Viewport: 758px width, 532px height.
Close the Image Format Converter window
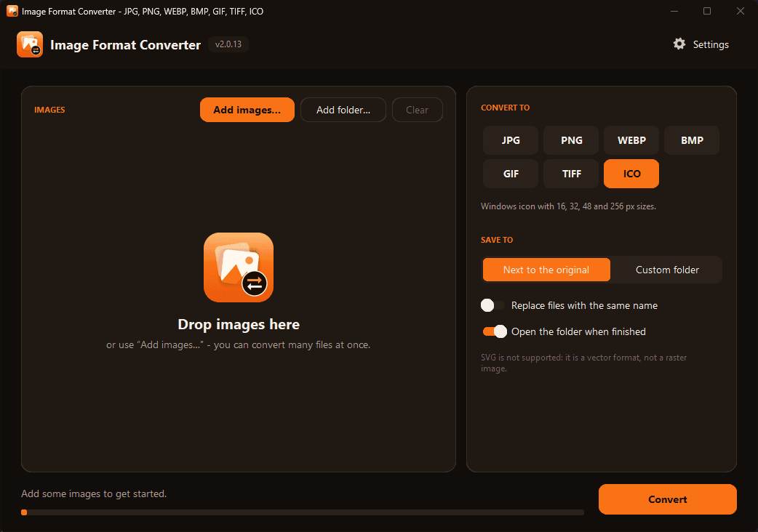point(740,11)
